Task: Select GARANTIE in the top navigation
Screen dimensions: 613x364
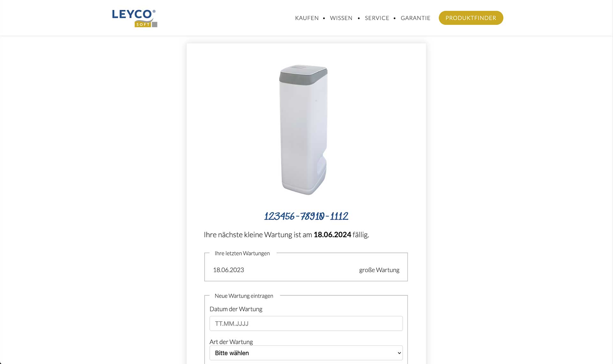Action: click(x=415, y=18)
